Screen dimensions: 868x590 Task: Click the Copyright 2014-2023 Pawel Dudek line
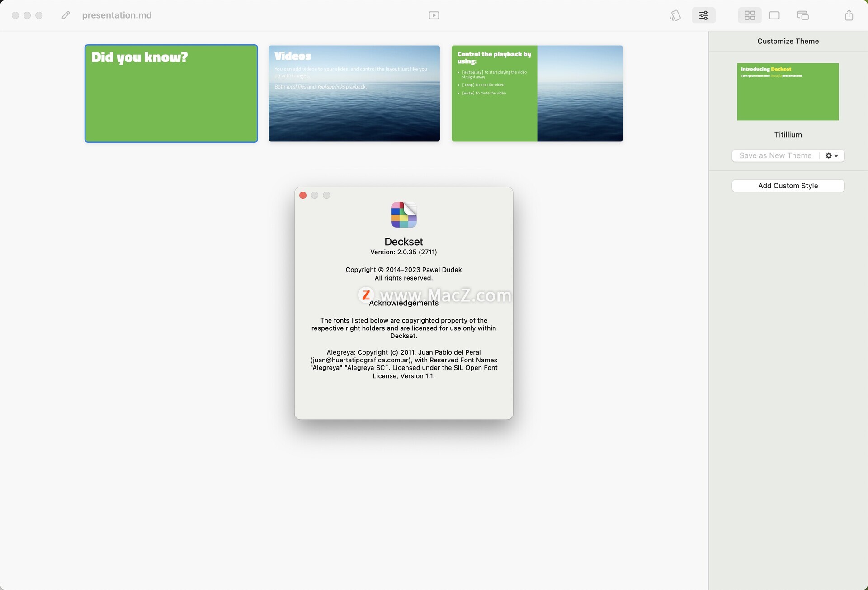(x=403, y=270)
